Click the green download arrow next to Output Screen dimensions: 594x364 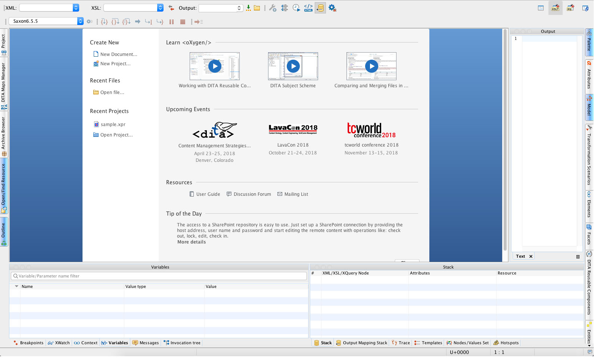coord(248,8)
